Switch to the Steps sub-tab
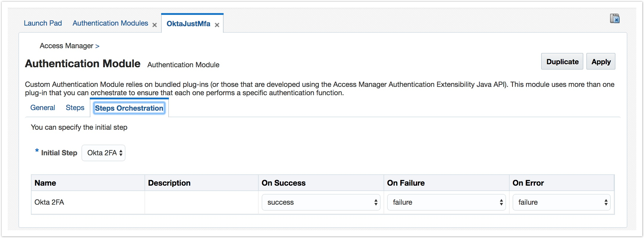Screen dimensions: 644x238 click(x=75, y=108)
